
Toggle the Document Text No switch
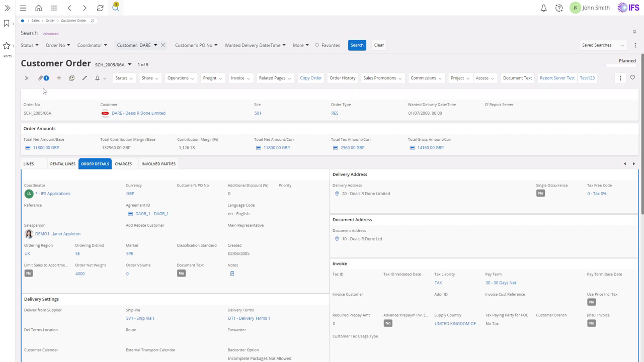pyautogui.click(x=181, y=273)
